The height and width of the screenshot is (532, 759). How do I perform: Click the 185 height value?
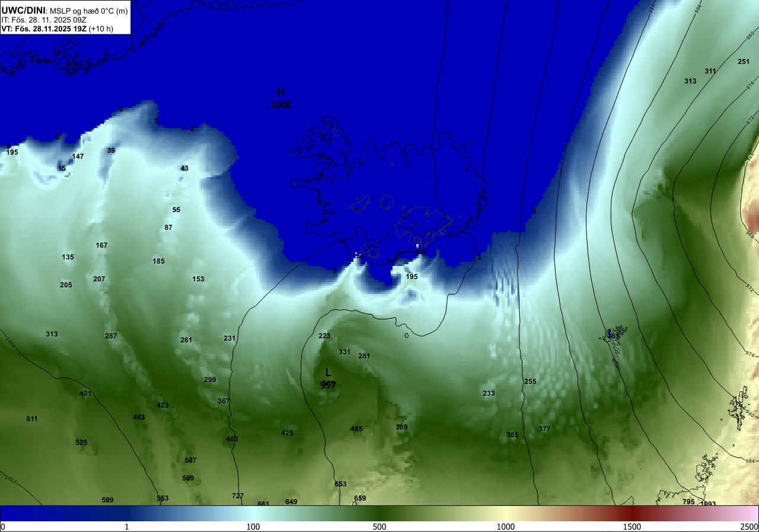158,261
